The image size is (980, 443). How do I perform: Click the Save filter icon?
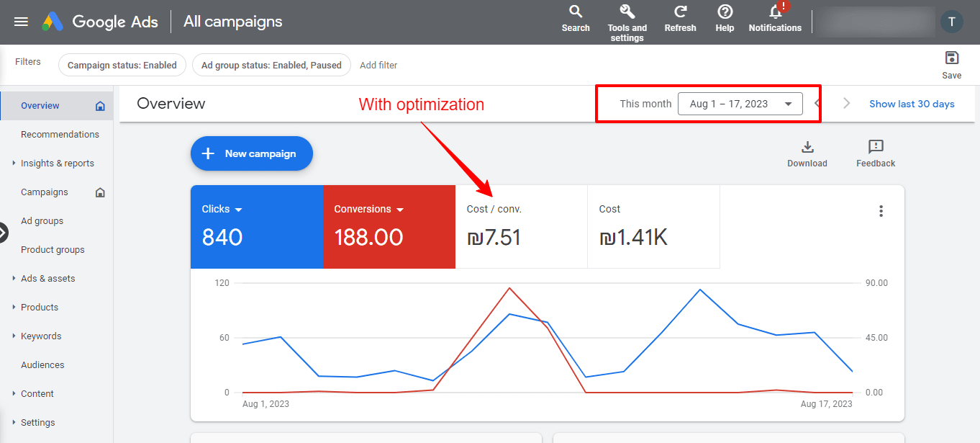(951, 58)
